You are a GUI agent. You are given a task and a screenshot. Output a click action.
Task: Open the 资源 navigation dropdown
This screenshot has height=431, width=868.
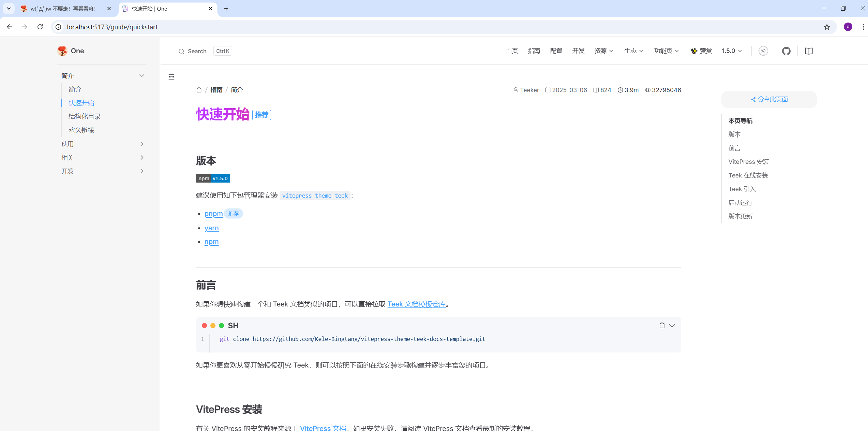pyautogui.click(x=603, y=51)
